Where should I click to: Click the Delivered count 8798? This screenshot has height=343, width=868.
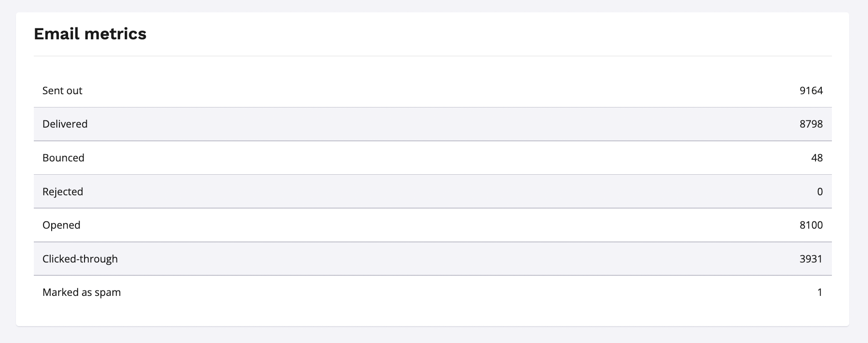811,124
